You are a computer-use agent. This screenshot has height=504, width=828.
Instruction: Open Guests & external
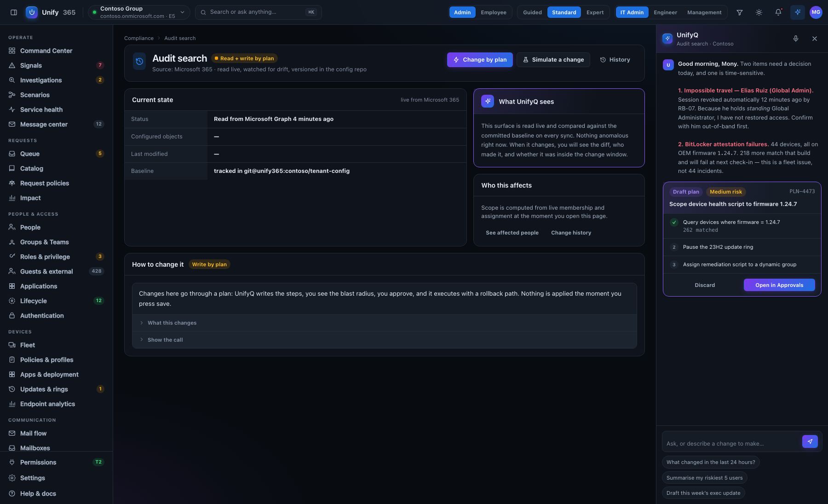pyautogui.click(x=56, y=271)
